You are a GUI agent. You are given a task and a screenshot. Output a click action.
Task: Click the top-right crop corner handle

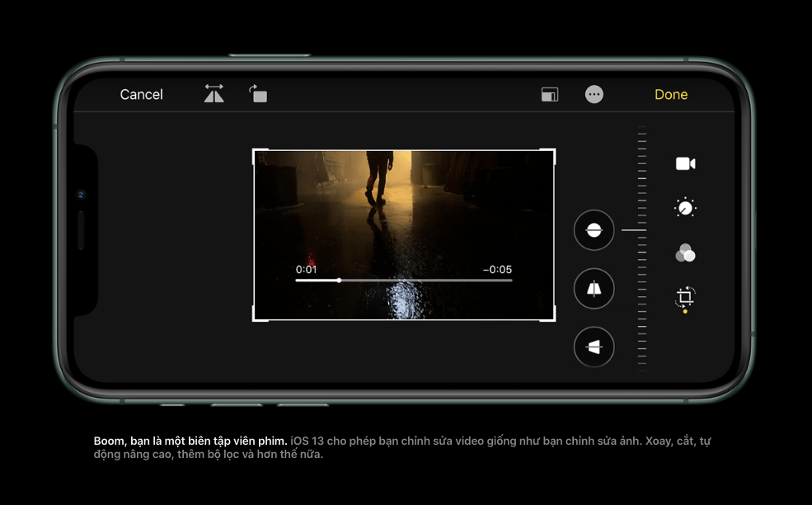point(548,157)
